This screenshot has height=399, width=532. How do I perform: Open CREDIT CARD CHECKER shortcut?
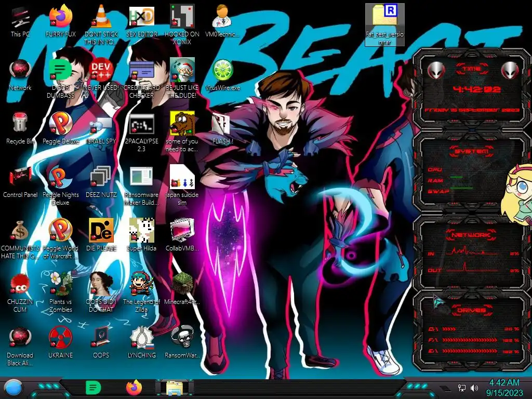(142, 78)
